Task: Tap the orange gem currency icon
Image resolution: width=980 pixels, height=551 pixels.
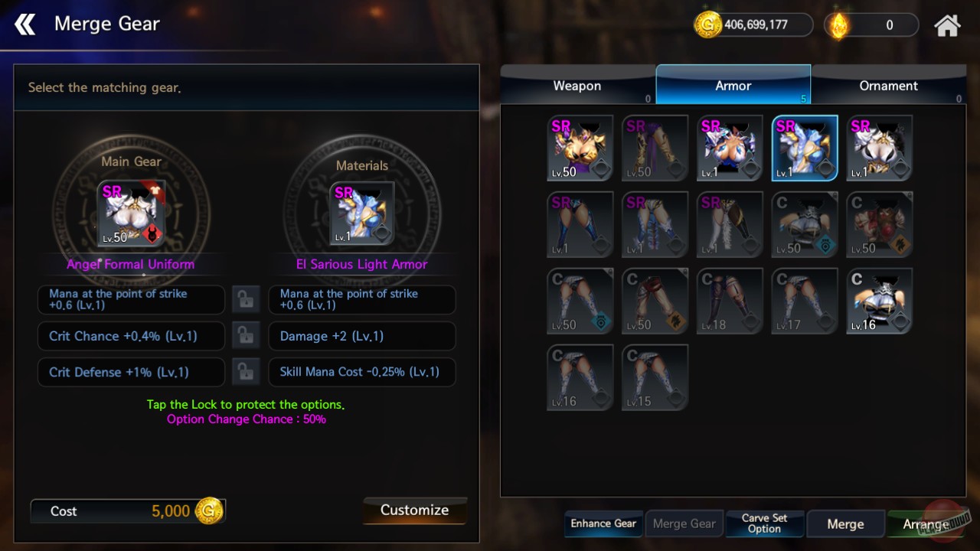Action: pos(839,25)
